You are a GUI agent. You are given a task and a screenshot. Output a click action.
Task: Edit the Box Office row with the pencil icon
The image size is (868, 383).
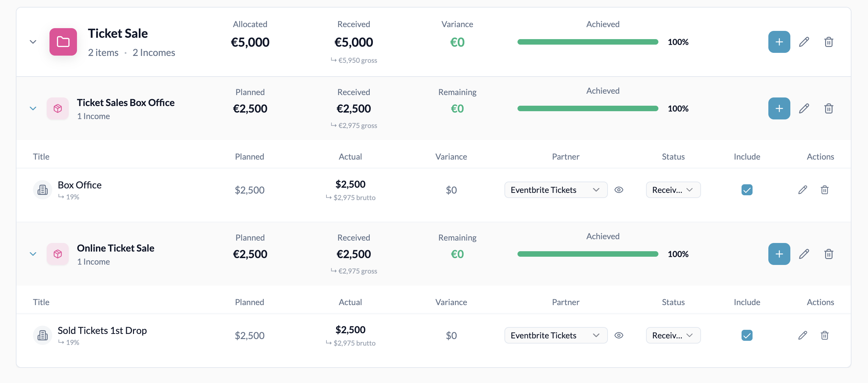coord(802,189)
